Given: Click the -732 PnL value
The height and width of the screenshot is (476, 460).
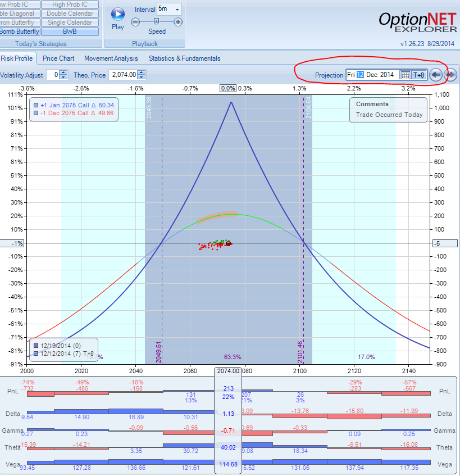Looking at the screenshot, I should (x=28, y=388).
